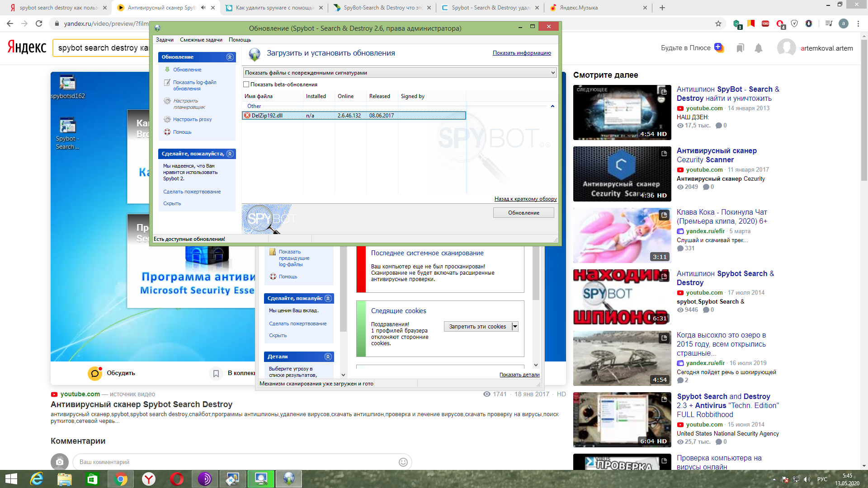Open Показать log-файл обновления entry
Viewport: 868px width, 488px height.
194,85
